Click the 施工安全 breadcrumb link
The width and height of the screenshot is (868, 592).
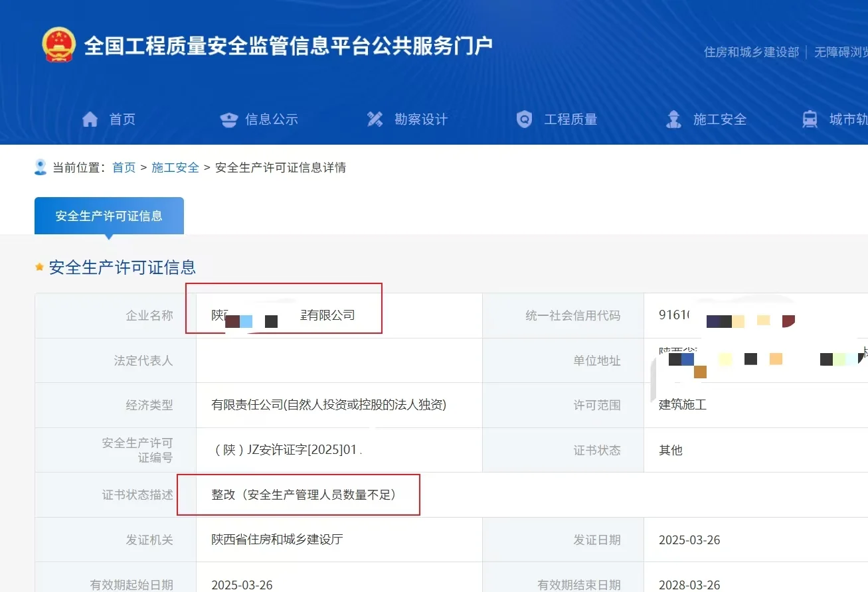(x=175, y=167)
